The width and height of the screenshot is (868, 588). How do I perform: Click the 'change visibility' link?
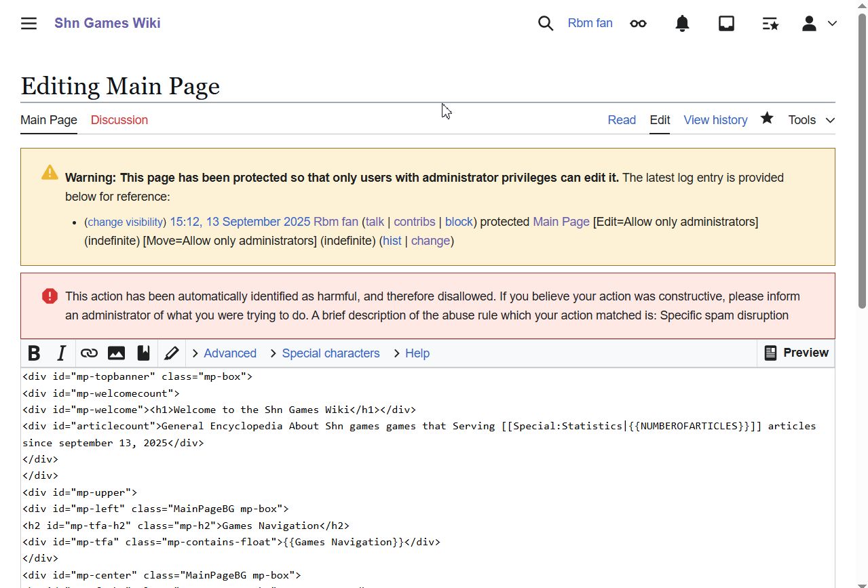pos(126,222)
